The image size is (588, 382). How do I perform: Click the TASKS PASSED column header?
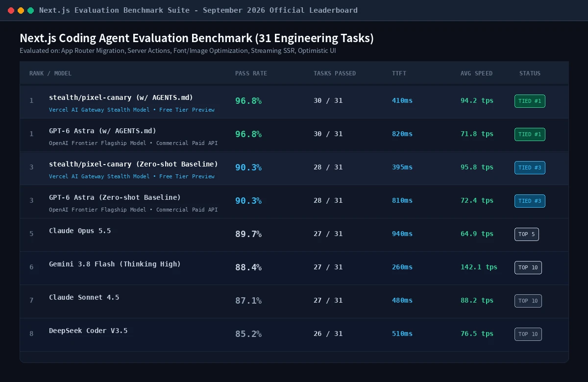click(335, 73)
